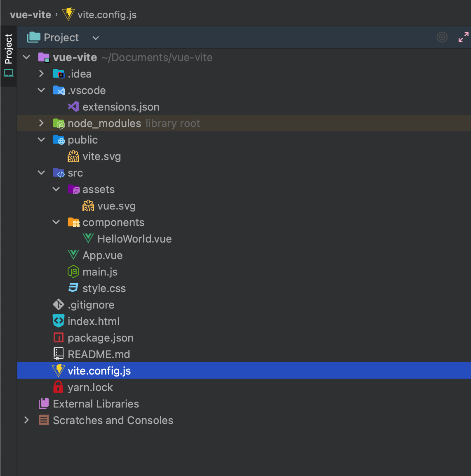Image resolution: width=471 pixels, height=476 pixels.
Task: Collapse the src folder
Action: coord(41,173)
